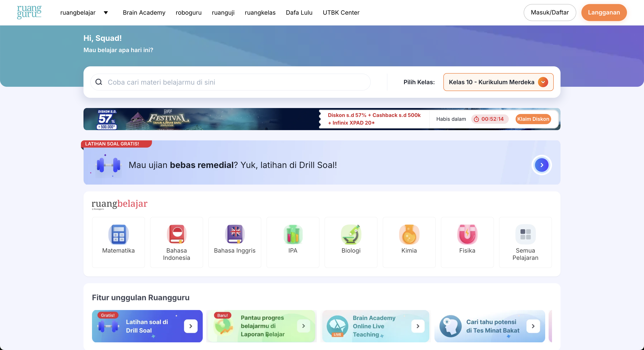Click the Langganan button

click(604, 13)
